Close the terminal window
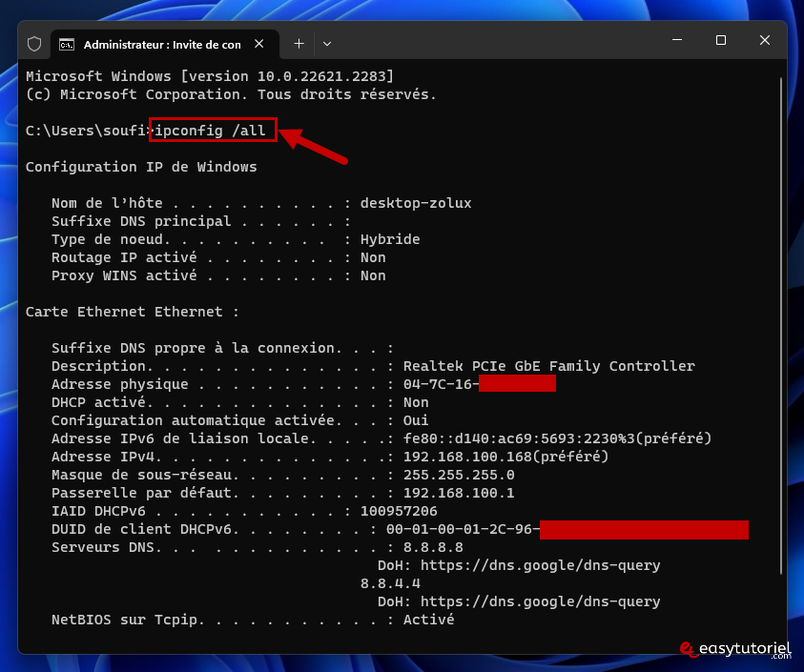804x672 pixels. [x=765, y=40]
